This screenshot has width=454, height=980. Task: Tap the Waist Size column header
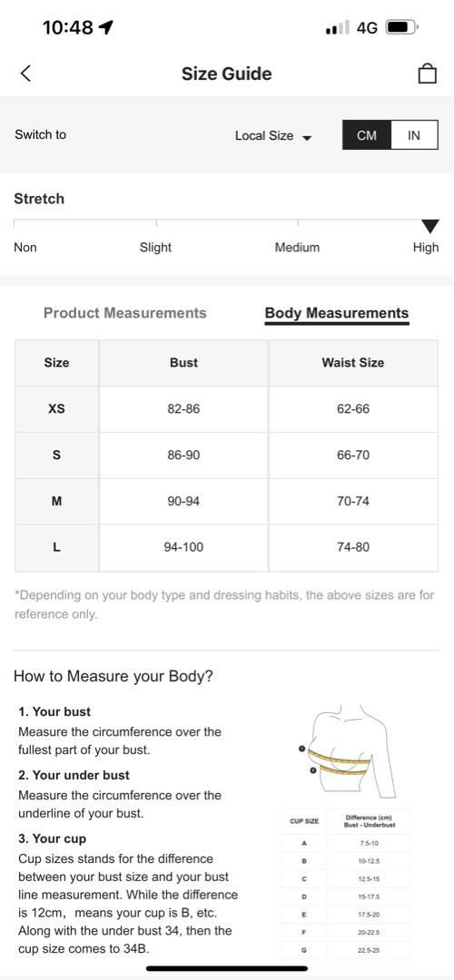pyautogui.click(x=353, y=362)
